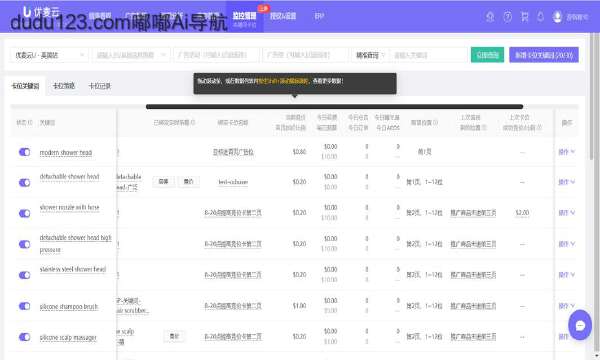Open the 精准查询 match type dropdown
This screenshot has width=600, height=360.
point(370,55)
